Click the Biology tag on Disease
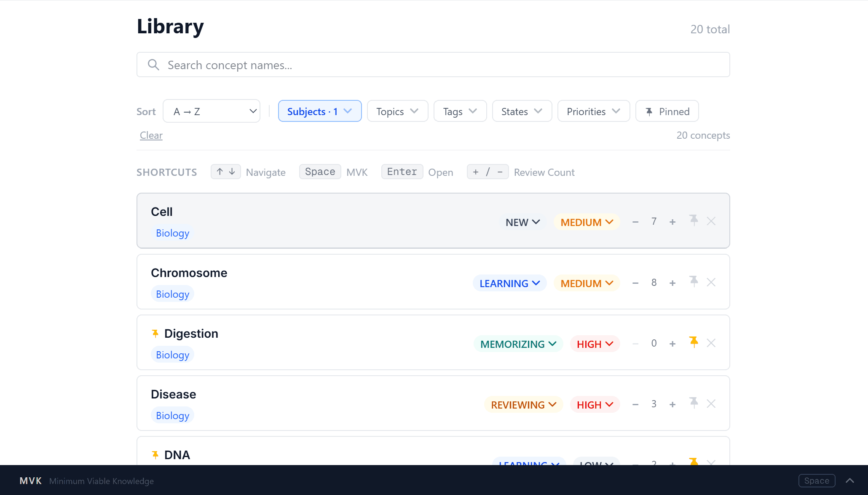This screenshot has height=495, width=868. (x=173, y=416)
